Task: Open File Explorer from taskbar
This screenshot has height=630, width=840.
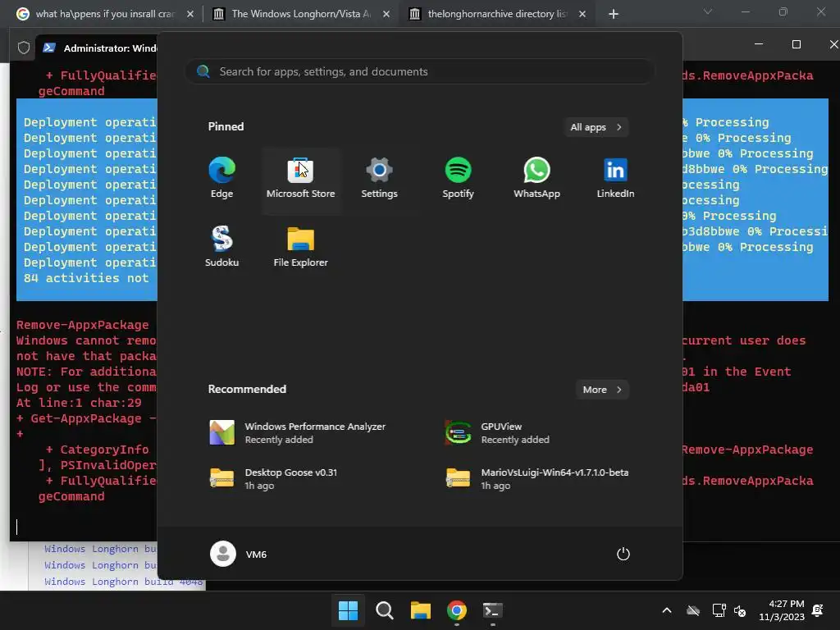Action: coord(421,610)
